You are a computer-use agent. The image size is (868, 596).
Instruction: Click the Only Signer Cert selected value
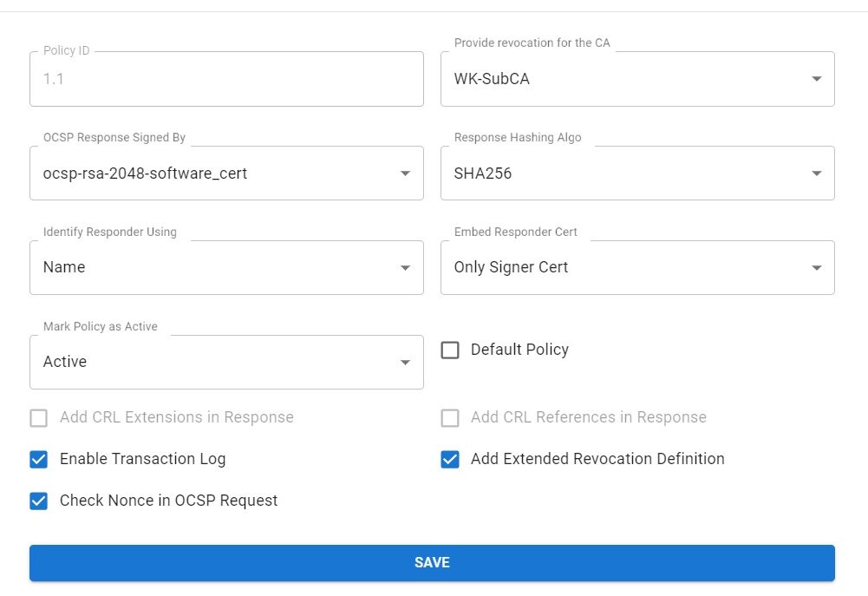tap(511, 267)
